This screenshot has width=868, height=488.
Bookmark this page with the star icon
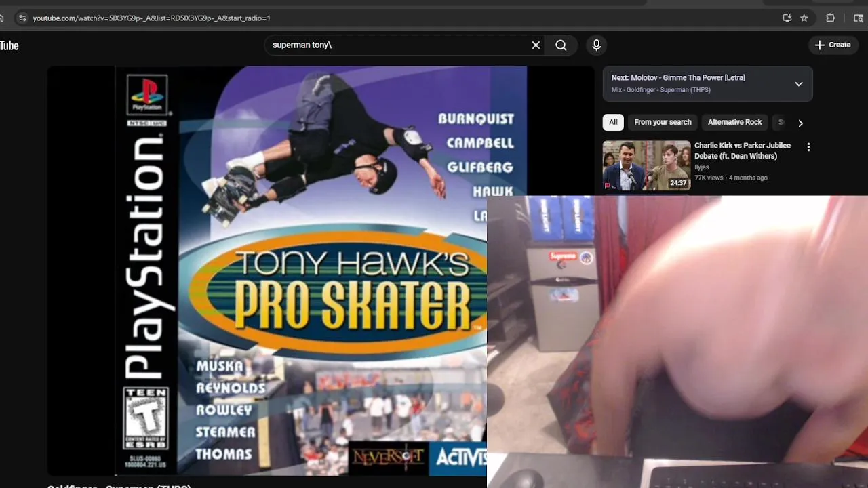coord(804,18)
